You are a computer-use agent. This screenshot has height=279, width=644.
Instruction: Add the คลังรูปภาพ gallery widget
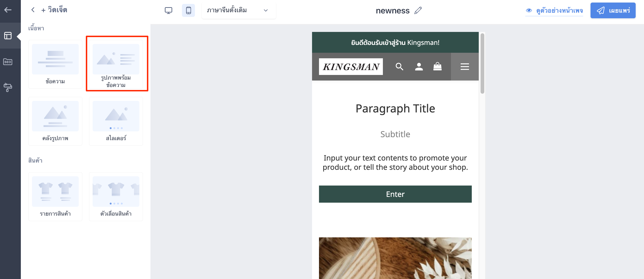pyautogui.click(x=55, y=121)
